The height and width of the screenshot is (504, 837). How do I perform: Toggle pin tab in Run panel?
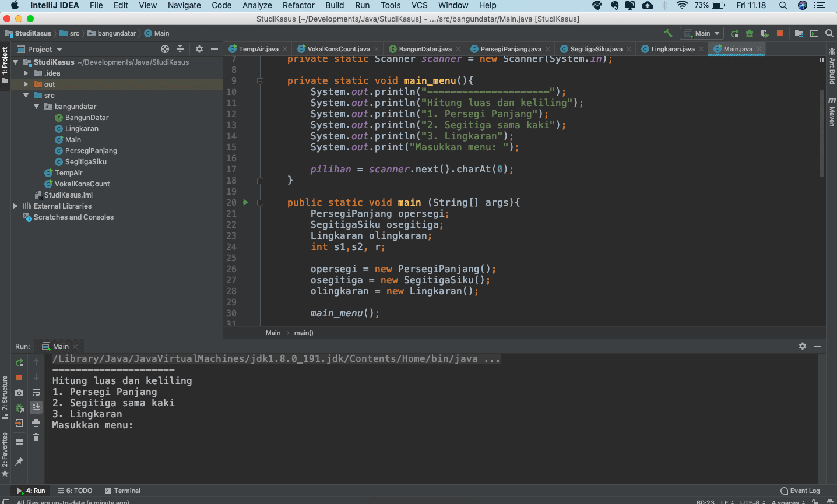(x=19, y=461)
